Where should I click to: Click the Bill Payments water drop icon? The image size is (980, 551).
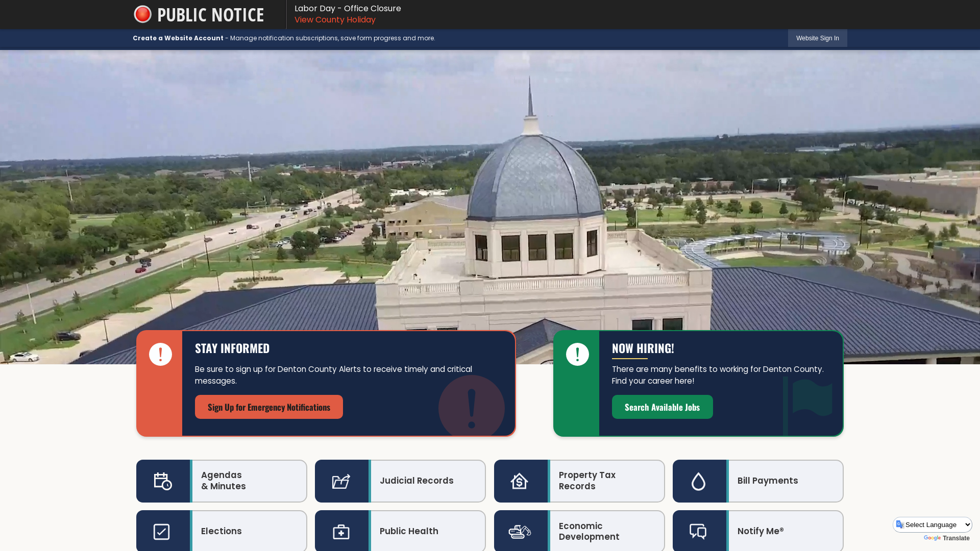(698, 481)
